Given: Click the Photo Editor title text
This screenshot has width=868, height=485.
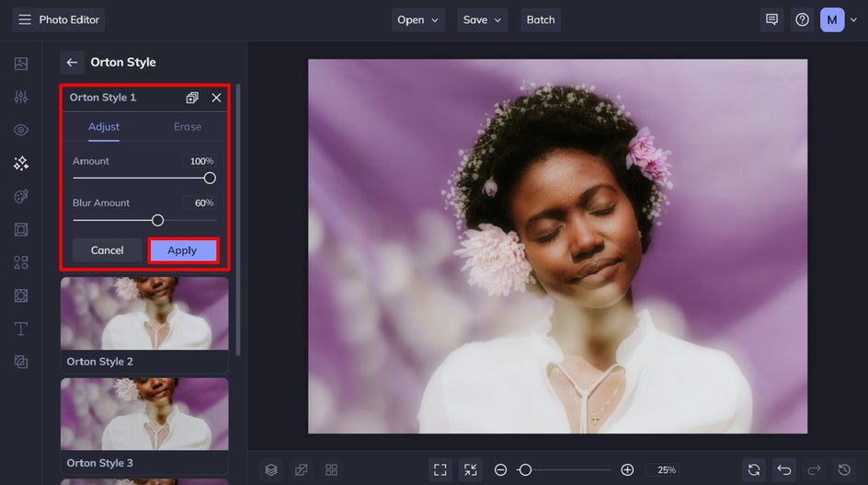Looking at the screenshot, I should (69, 20).
